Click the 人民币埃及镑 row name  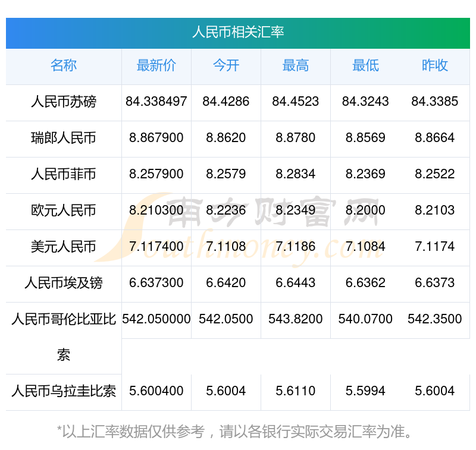coord(64,283)
